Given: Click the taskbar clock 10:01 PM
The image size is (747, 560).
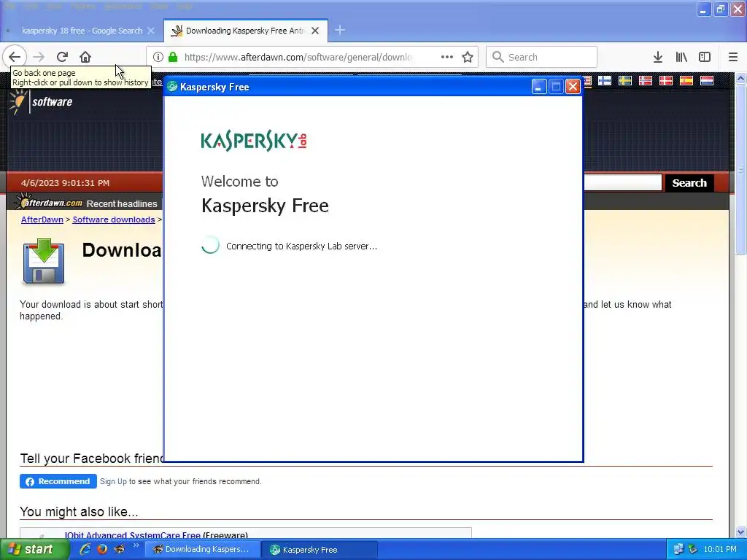Looking at the screenshot, I should tap(720, 550).
